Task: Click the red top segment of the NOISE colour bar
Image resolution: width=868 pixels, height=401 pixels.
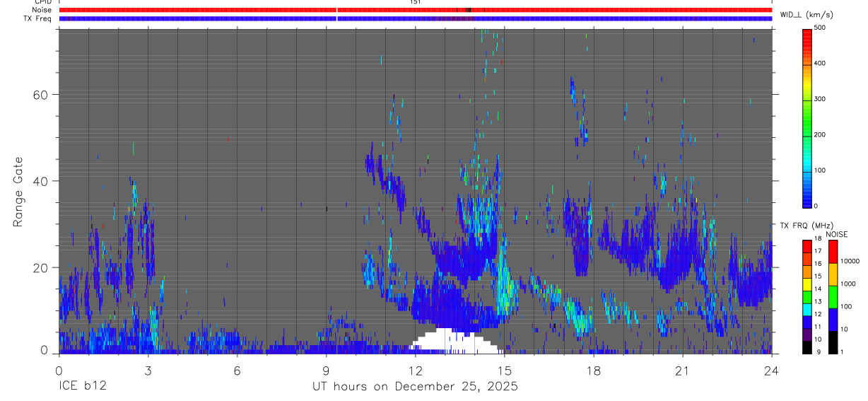Action: (x=833, y=252)
